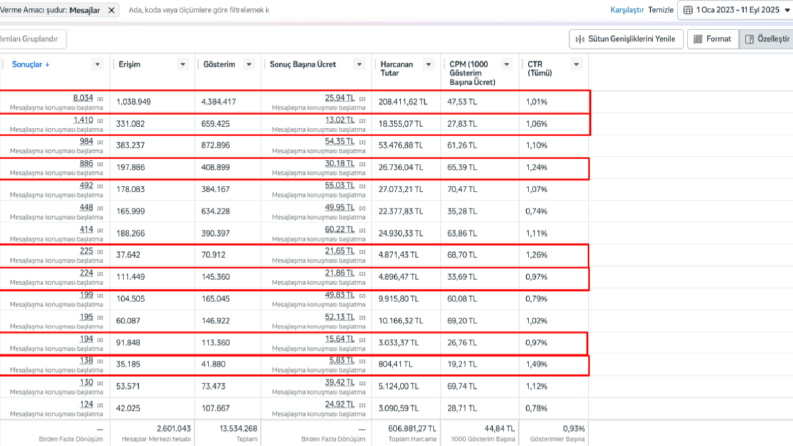The height and width of the screenshot is (446, 793).
Task: Open Harcanan Tutar column dropdown
Action: pyautogui.click(x=428, y=64)
